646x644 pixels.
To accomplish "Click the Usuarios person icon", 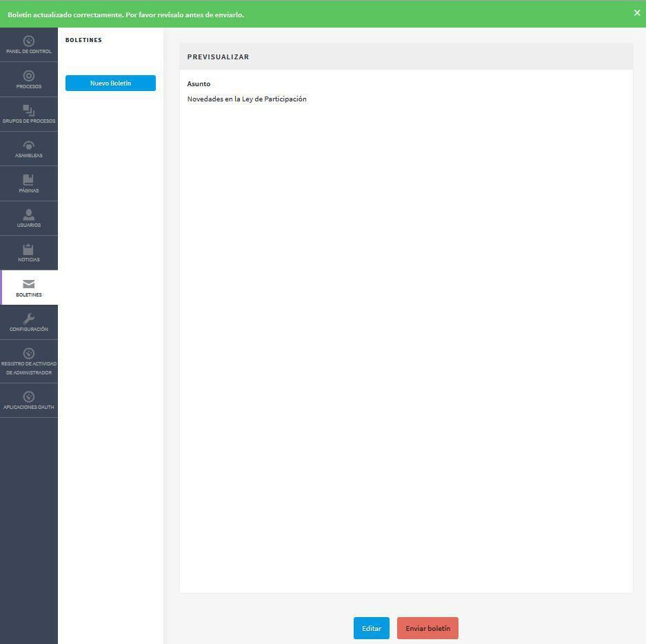I will point(29,214).
